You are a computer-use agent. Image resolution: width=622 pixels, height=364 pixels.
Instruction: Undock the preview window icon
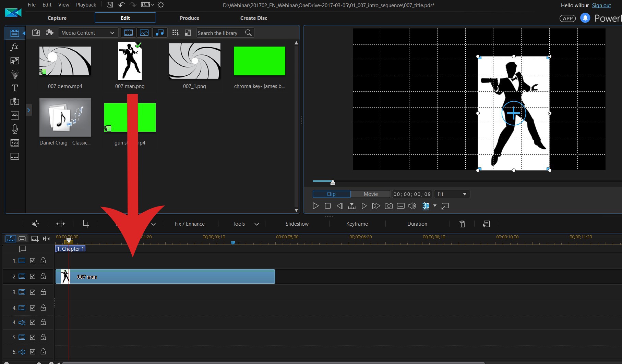pyautogui.click(x=445, y=206)
